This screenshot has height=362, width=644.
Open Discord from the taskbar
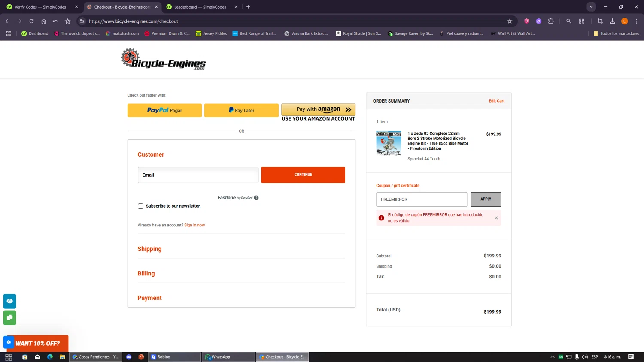[129, 357]
